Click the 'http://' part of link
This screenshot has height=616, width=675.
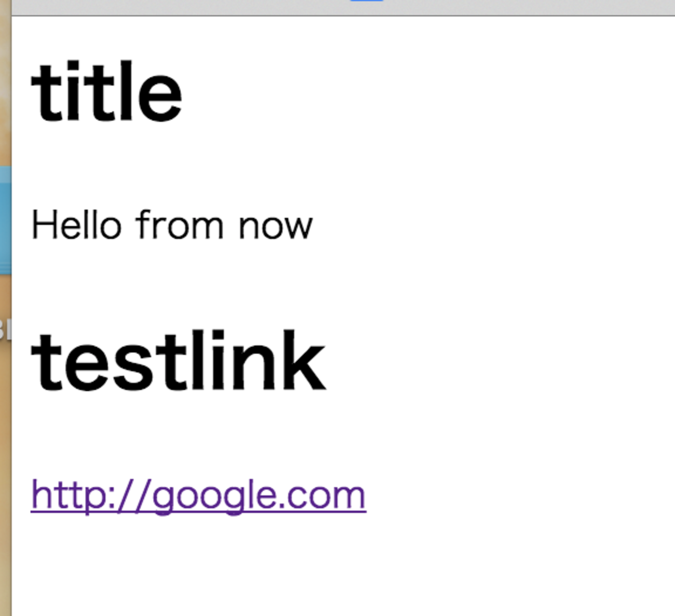point(83,496)
